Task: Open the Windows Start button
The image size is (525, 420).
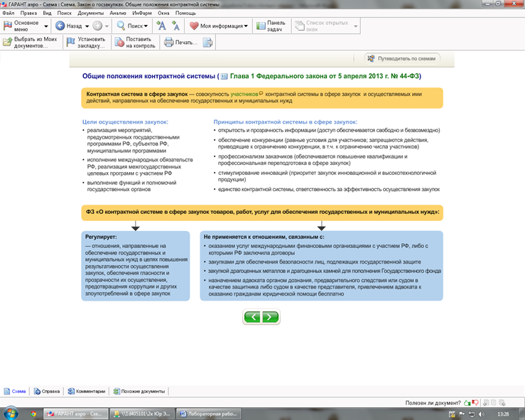Action: pyautogui.click(x=11, y=414)
